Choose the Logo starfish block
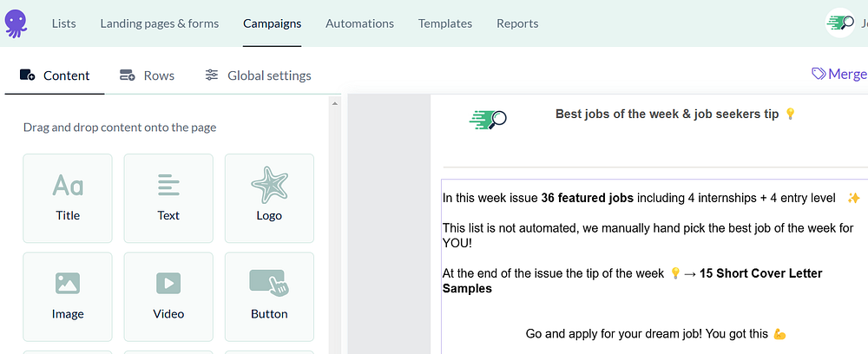868x354 pixels. (269, 198)
